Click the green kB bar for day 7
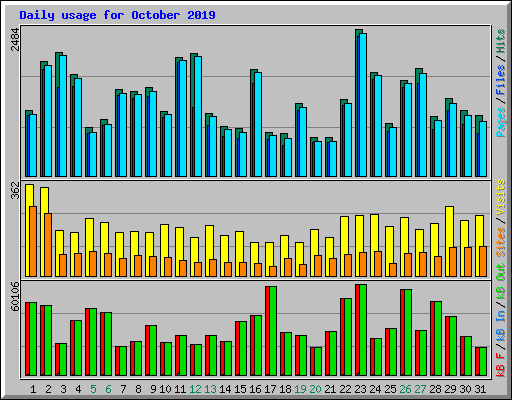This screenshot has width=512, height=400. tap(123, 361)
